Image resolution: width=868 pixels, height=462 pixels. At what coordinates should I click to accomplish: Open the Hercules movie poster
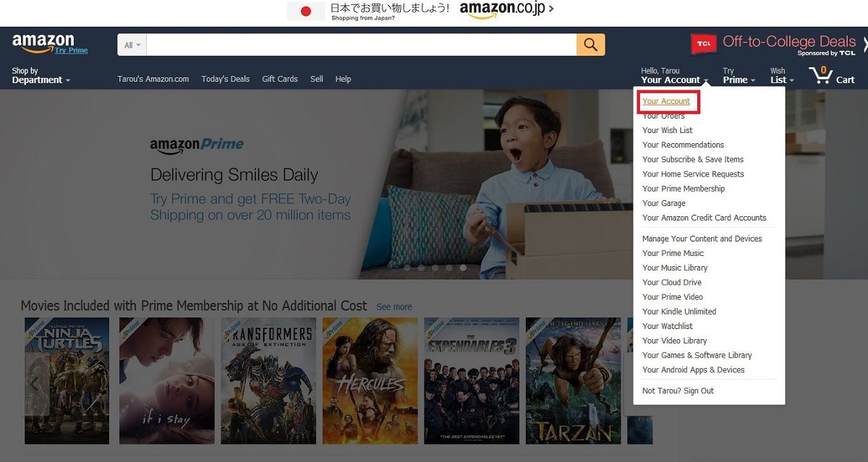(370, 381)
